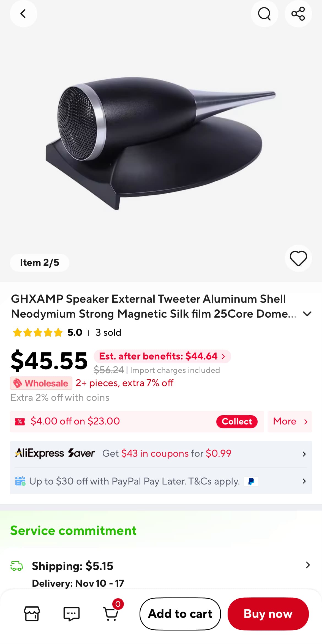Open the store icon in bottom bar

point(32,614)
